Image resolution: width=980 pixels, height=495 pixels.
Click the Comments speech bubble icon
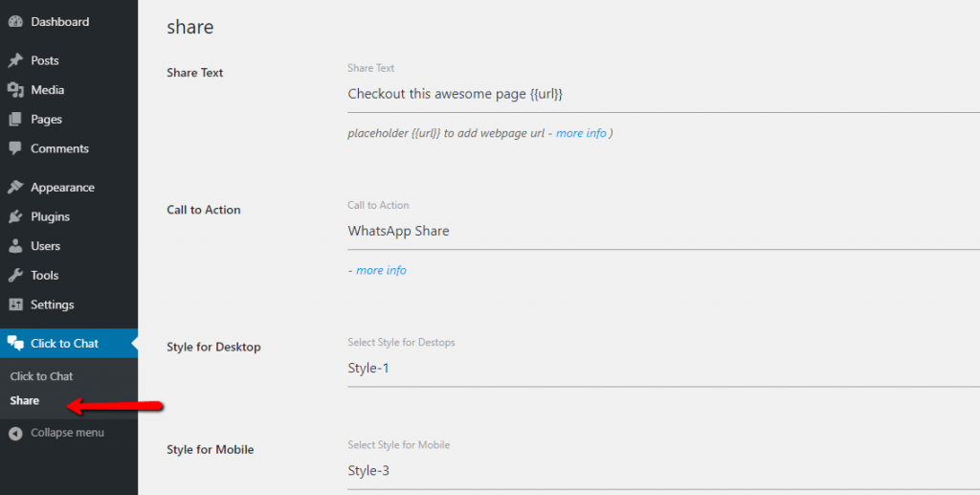(x=15, y=148)
